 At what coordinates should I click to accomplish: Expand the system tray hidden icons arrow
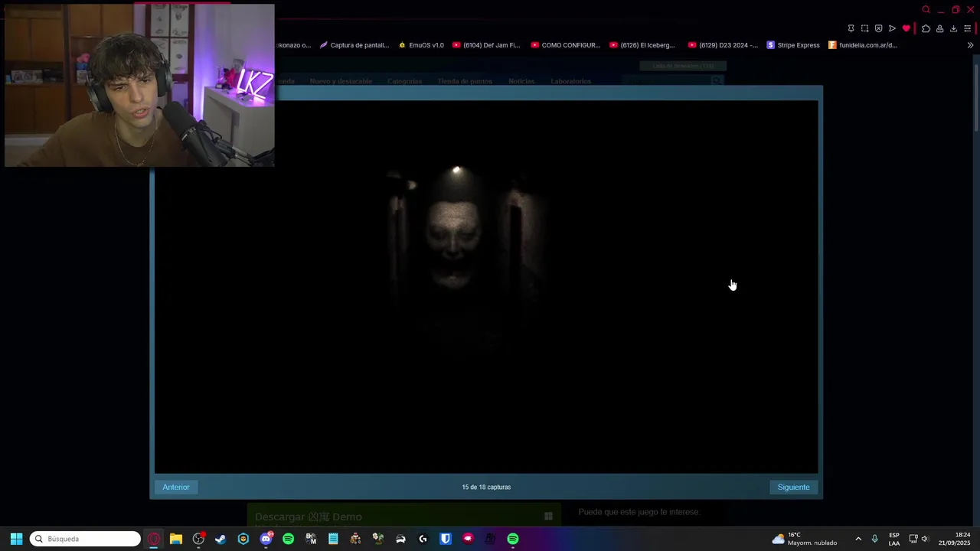[858, 539]
